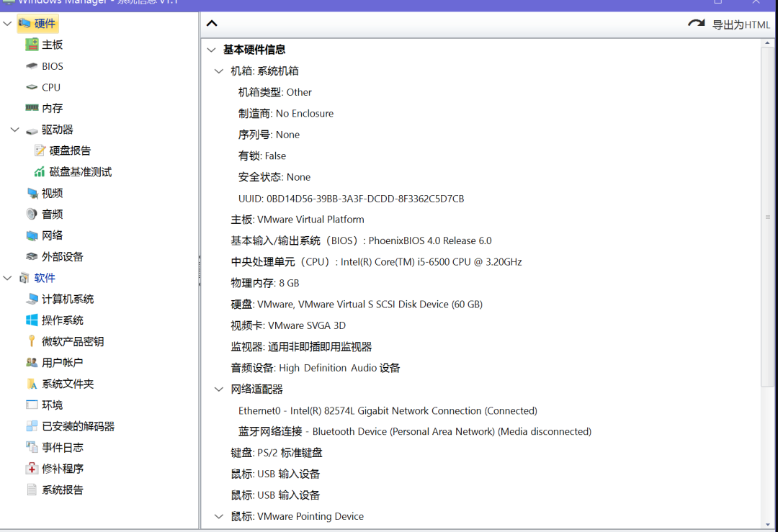Click the 用户帐户 users icon

32,362
